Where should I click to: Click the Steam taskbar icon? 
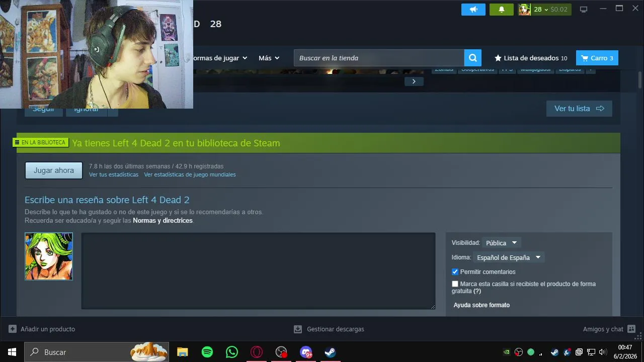(x=330, y=352)
